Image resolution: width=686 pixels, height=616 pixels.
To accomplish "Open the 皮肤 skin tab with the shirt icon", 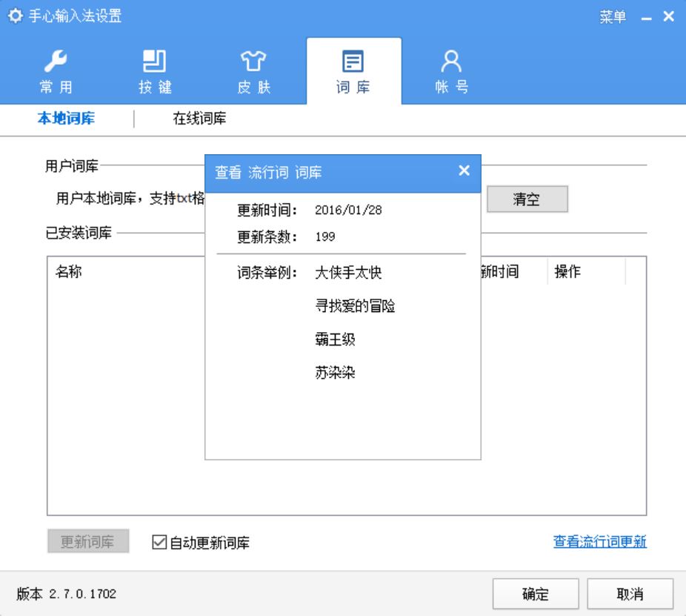I will (253, 72).
